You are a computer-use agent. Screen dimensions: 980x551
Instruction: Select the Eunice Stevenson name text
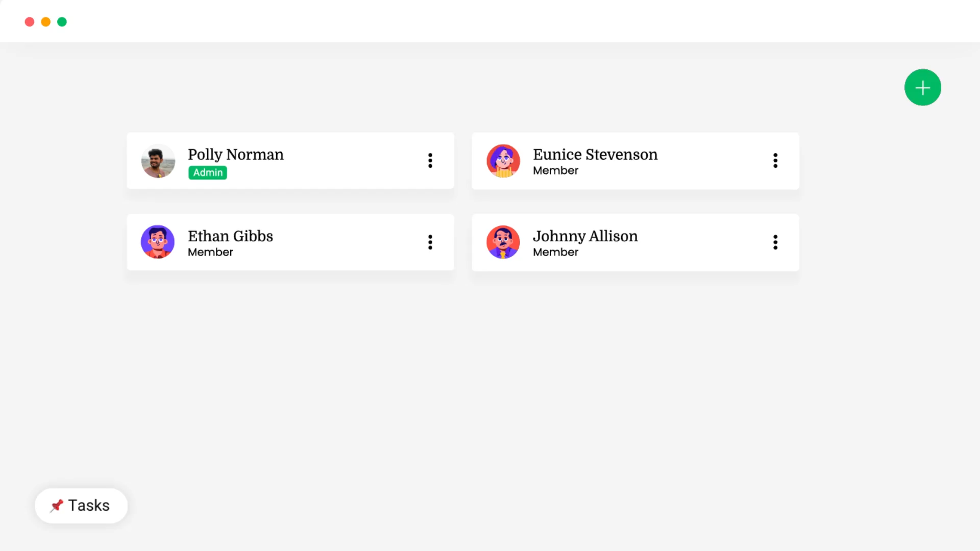pos(595,155)
